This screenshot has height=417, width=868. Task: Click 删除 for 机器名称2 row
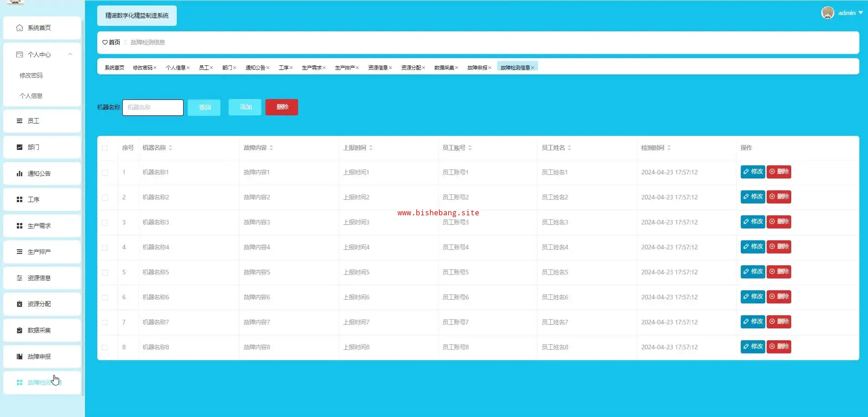(x=779, y=197)
